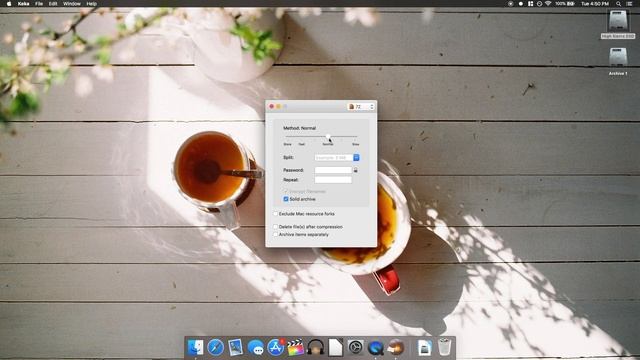640x360 pixels.
Task: Open Finder from the Dock
Action: 196,347
